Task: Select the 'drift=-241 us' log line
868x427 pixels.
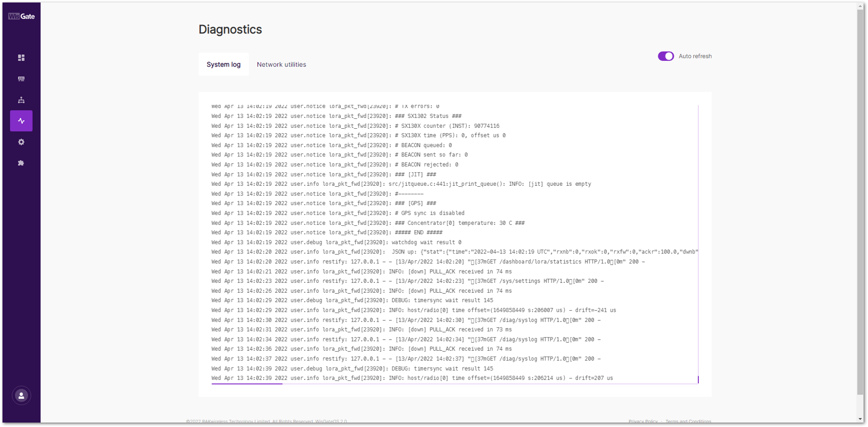Action: (414, 310)
